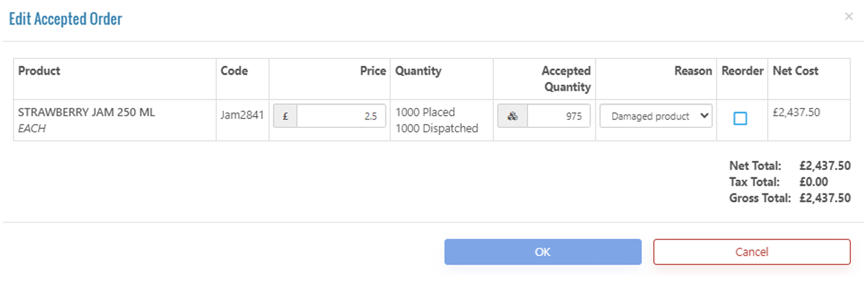Viewport: 868px width, 283px height.
Task: Click the Code column header
Action: pos(234,71)
